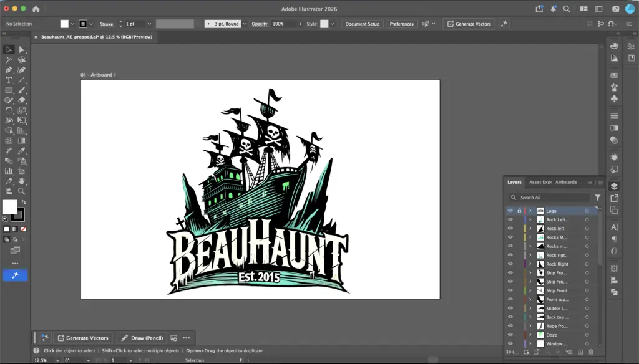The width and height of the screenshot is (639, 364).
Task: Select the Magic Wand tool
Action: click(9, 60)
